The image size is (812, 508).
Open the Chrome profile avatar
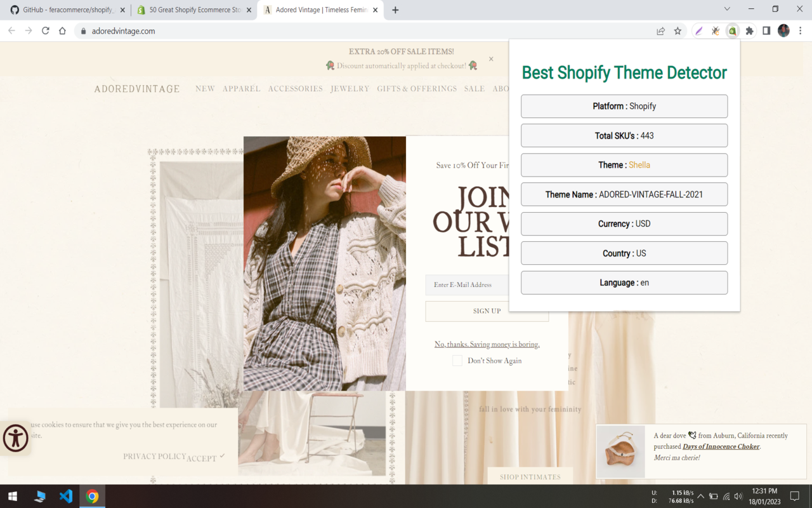pyautogui.click(x=783, y=30)
